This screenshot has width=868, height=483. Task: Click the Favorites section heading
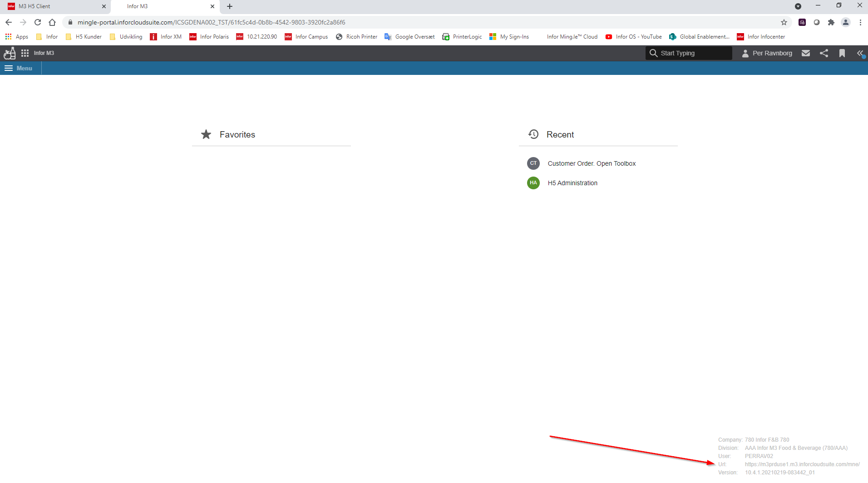click(x=237, y=135)
